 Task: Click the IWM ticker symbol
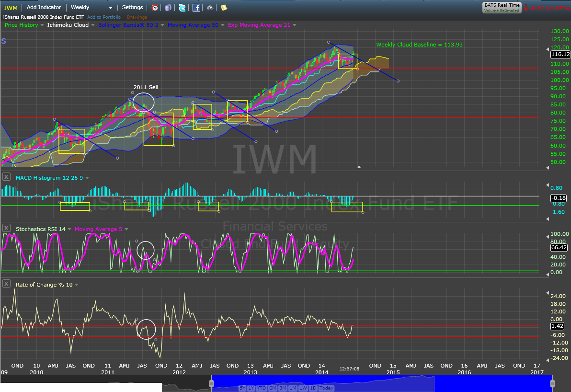point(11,8)
